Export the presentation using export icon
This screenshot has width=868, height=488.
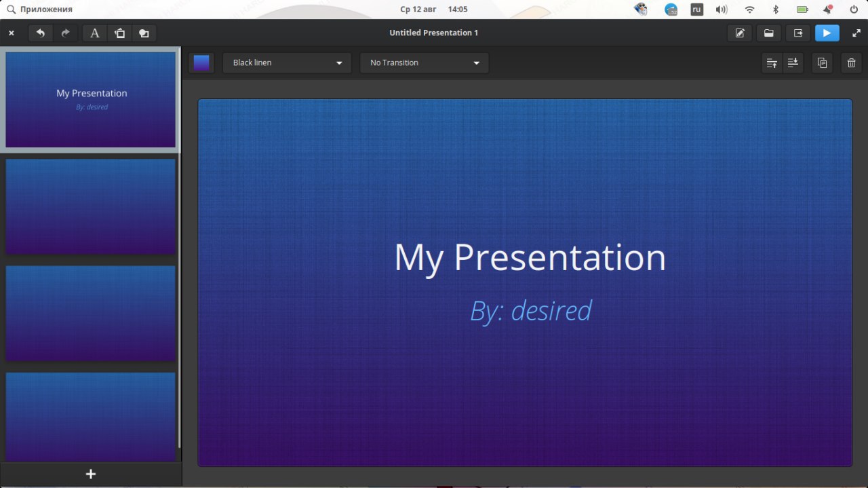pyautogui.click(x=797, y=33)
